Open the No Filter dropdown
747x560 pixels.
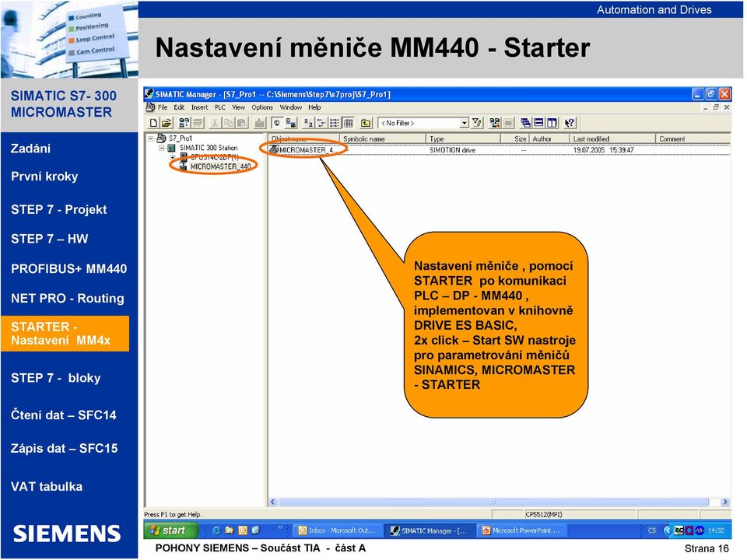pyautogui.click(x=464, y=124)
